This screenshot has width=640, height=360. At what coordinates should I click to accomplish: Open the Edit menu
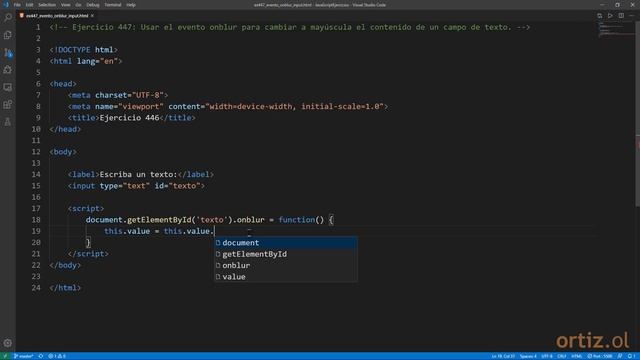[29, 5]
